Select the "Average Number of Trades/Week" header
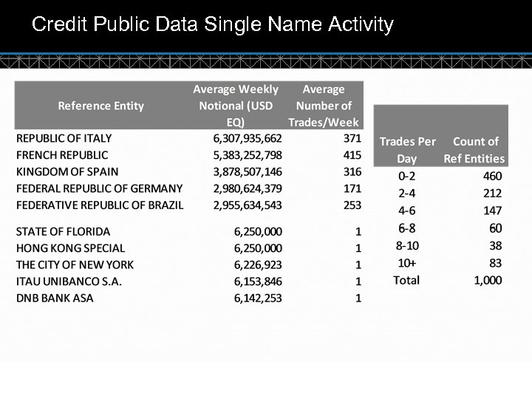532x399 pixels. click(324, 106)
